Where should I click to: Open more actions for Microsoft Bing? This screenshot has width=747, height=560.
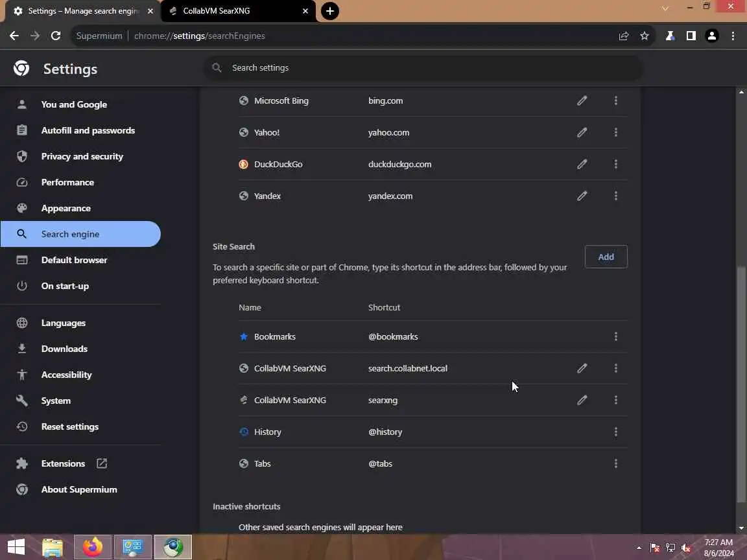pyautogui.click(x=615, y=100)
